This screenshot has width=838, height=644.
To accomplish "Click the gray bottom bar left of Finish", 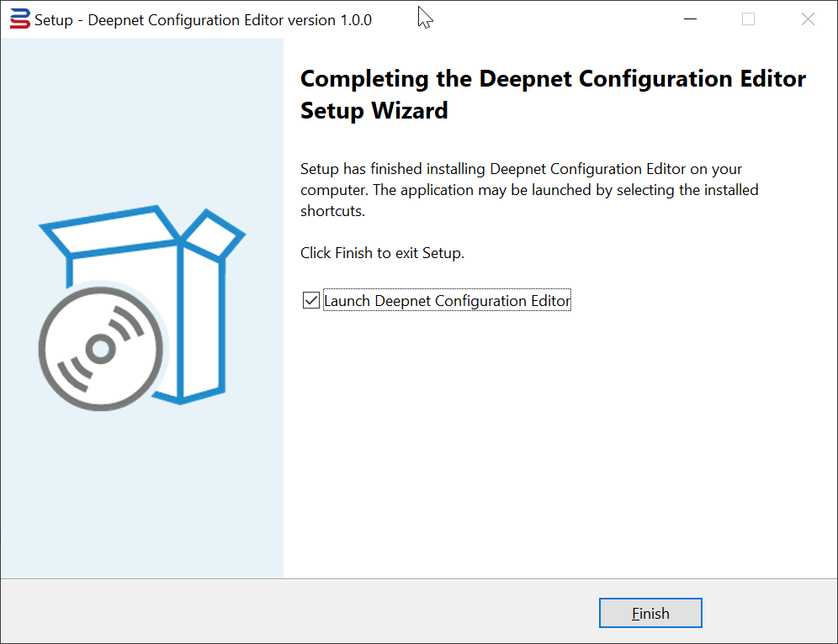I will click(x=294, y=612).
